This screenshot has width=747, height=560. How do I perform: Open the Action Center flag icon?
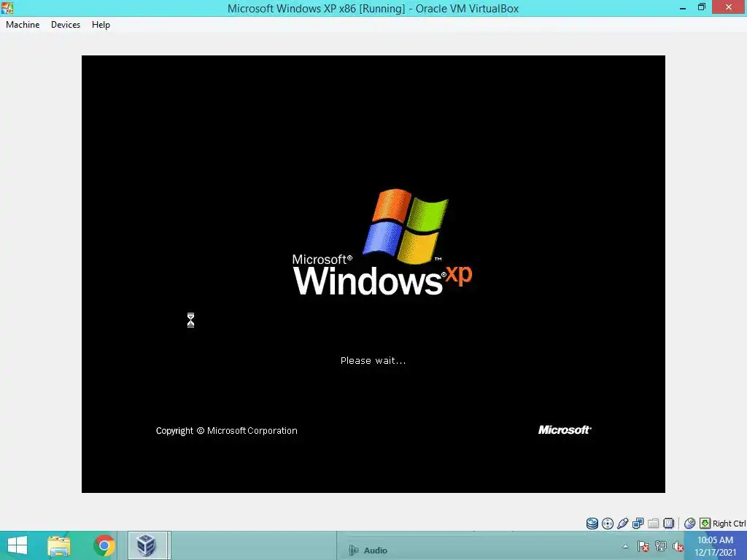(x=643, y=546)
